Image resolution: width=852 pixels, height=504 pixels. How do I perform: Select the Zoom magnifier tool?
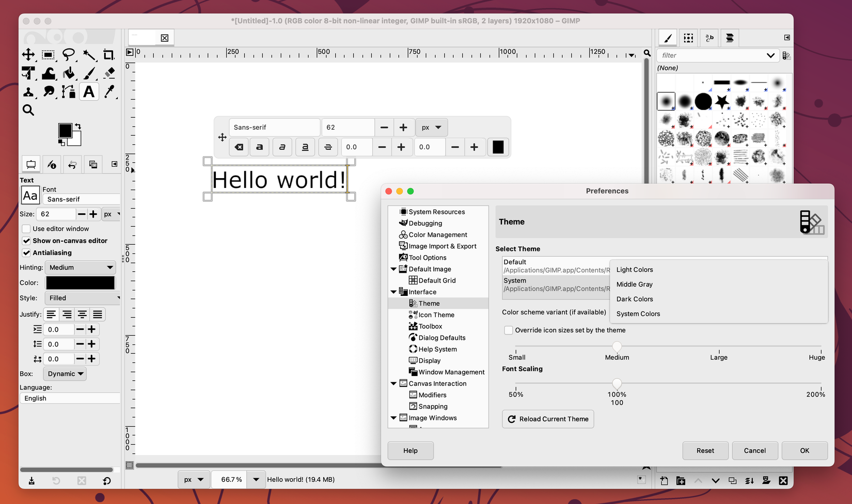(28, 110)
